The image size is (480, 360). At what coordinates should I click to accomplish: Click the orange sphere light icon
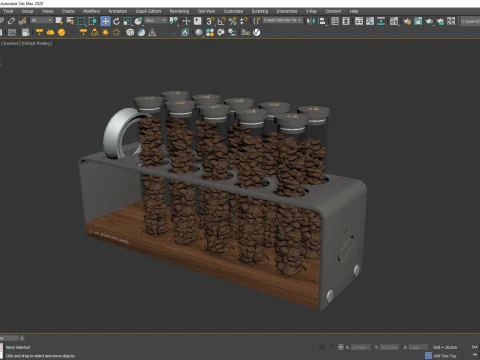click(x=61, y=32)
